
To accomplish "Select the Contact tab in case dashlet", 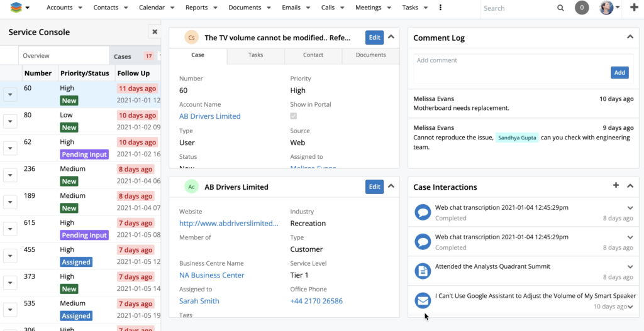I will [313, 55].
